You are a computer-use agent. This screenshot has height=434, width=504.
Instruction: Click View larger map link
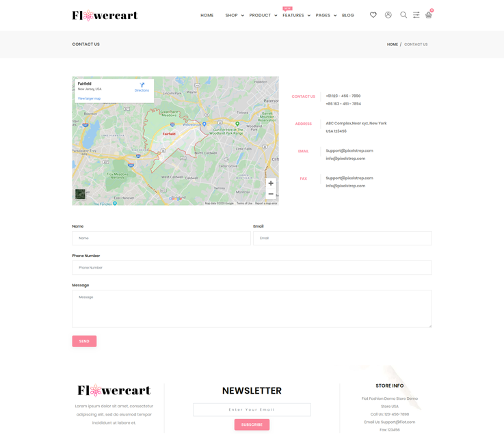pos(89,98)
